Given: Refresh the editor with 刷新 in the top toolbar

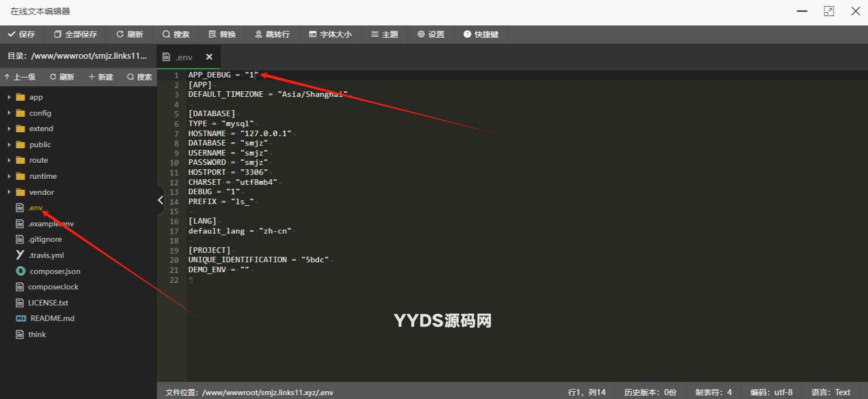Looking at the screenshot, I should (x=130, y=34).
